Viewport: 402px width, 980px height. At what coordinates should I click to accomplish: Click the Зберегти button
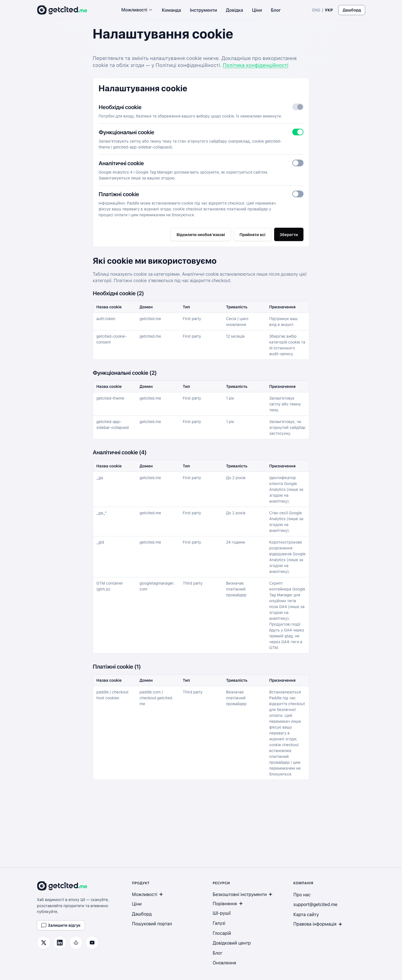click(289, 234)
